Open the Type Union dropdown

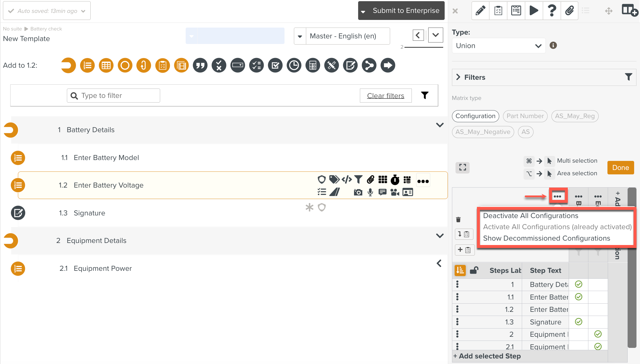pos(498,46)
